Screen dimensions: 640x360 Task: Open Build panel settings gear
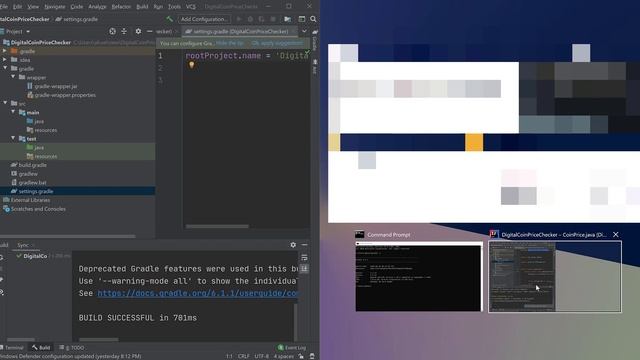(x=293, y=244)
